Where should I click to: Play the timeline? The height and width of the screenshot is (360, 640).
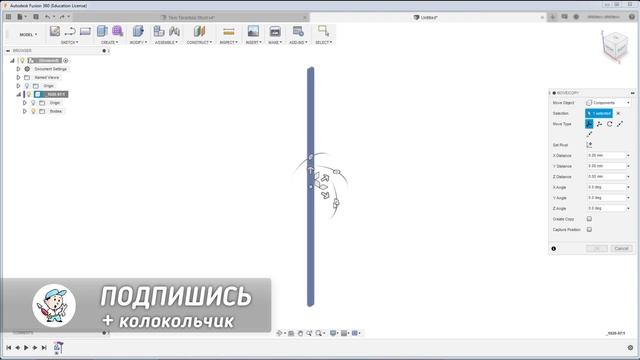click(x=26, y=348)
